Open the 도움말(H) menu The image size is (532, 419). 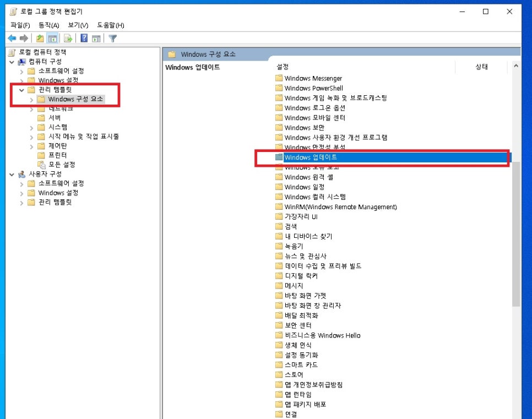click(x=111, y=25)
